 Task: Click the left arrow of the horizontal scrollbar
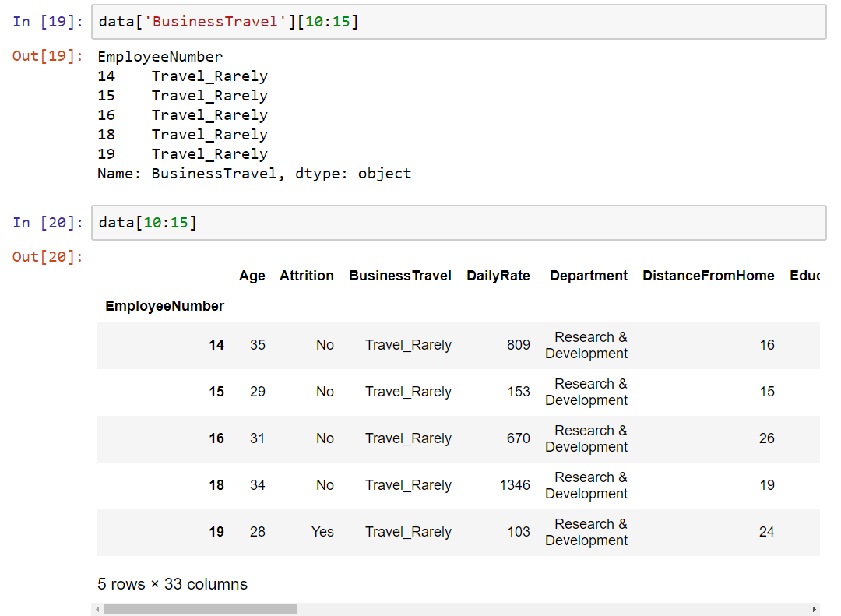(97, 609)
